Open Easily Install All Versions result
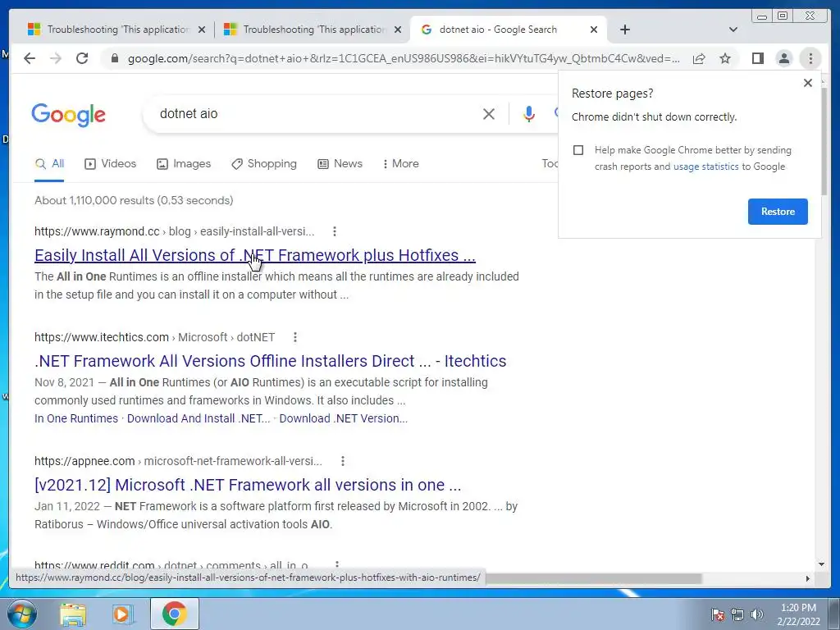The width and height of the screenshot is (840, 630). pos(255,255)
